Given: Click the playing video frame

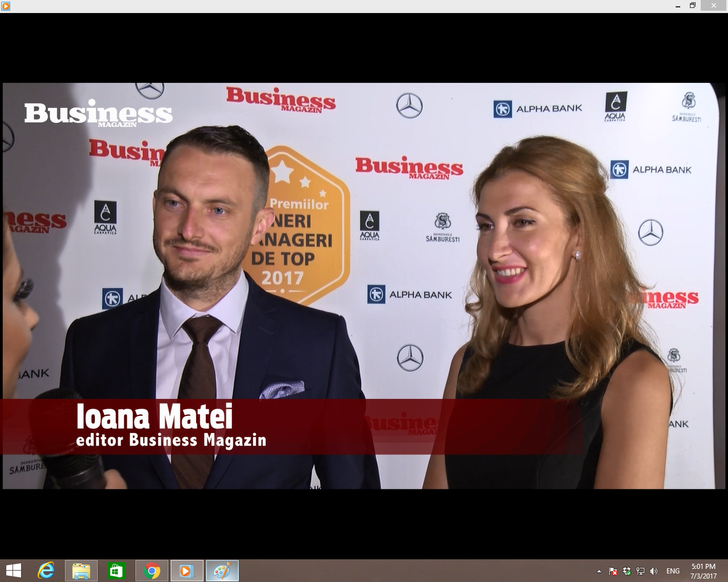Looking at the screenshot, I should pyautogui.click(x=364, y=286).
